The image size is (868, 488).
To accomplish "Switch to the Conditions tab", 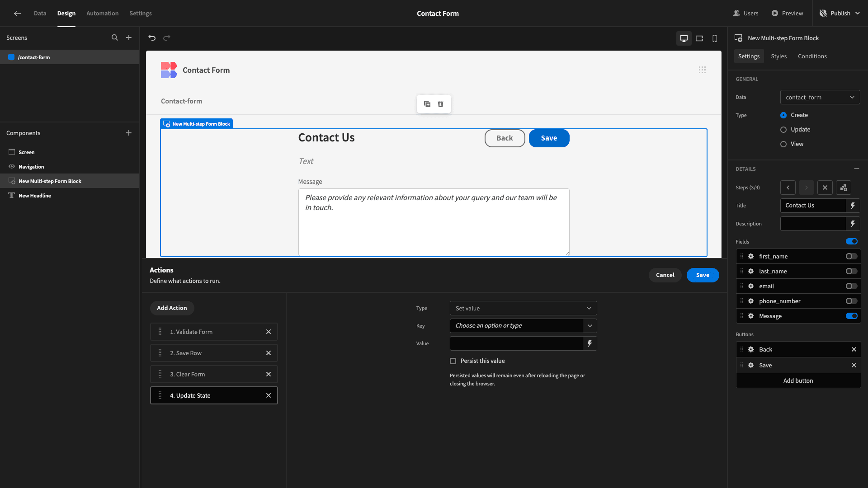I will (x=812, y=56).
